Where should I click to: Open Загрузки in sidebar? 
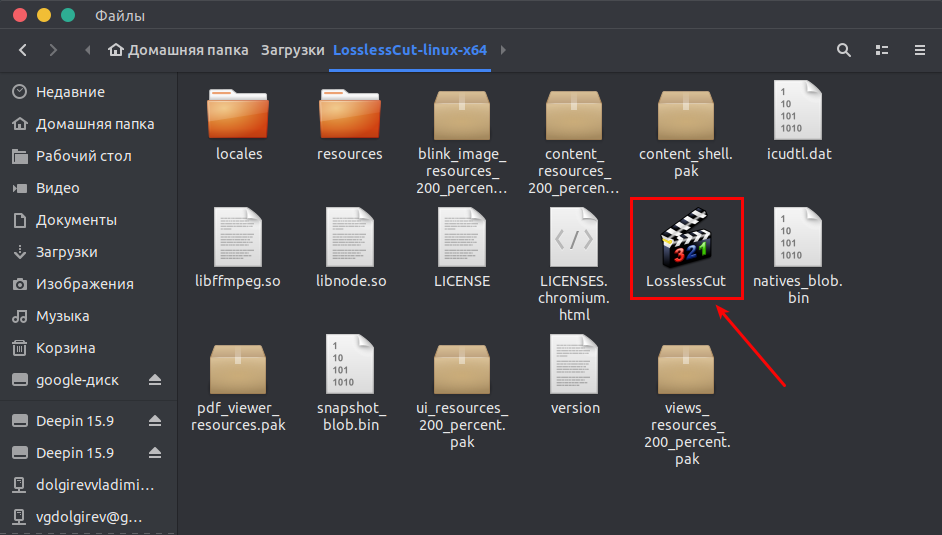coord(89,252)
